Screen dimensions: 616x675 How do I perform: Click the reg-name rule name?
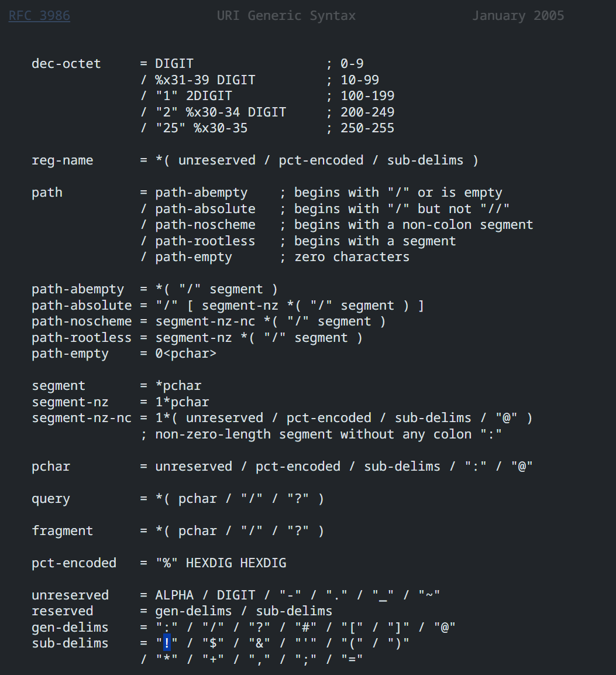point(62,160)
